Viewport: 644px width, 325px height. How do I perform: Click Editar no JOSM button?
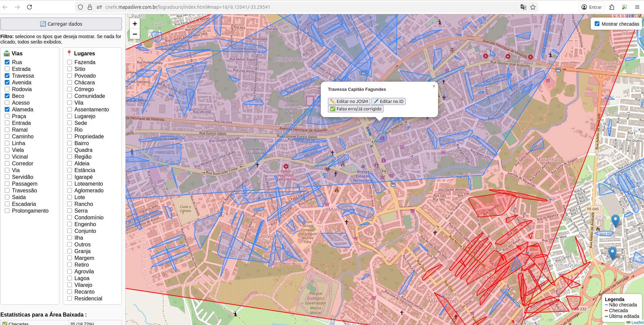coord(349,101)
